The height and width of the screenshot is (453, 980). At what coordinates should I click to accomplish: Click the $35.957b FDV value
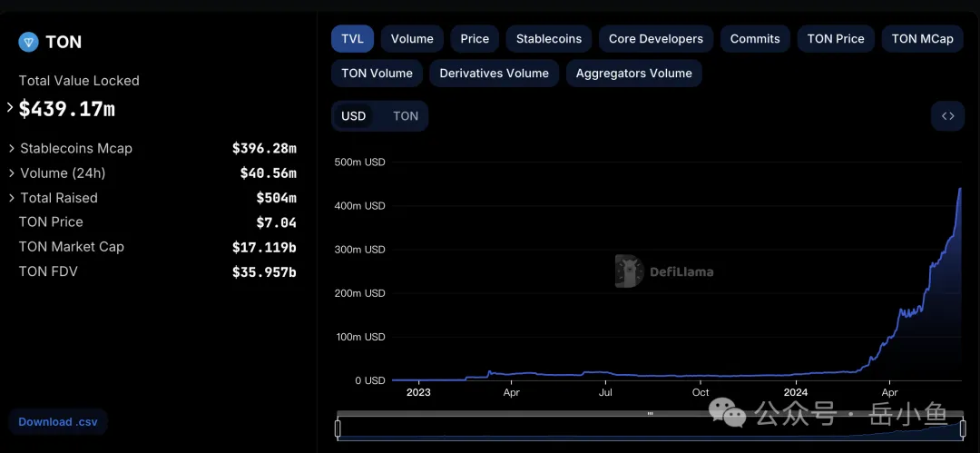click(x=264, y=271)
